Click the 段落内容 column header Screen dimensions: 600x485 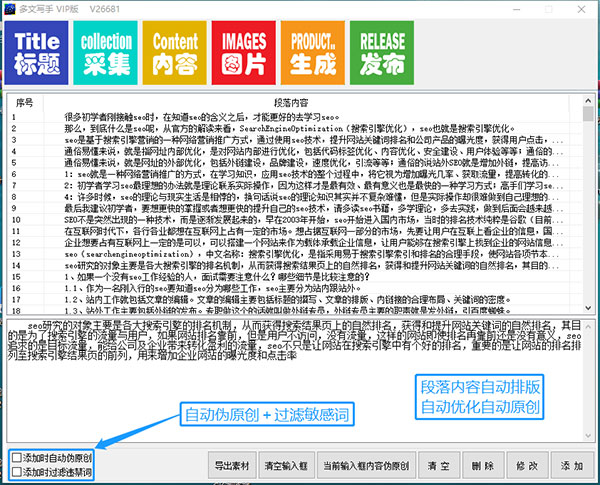pos(292,103)
